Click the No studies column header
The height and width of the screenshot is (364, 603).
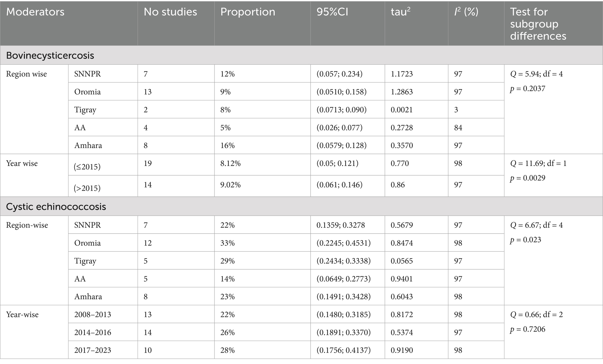tap(170, 12)
